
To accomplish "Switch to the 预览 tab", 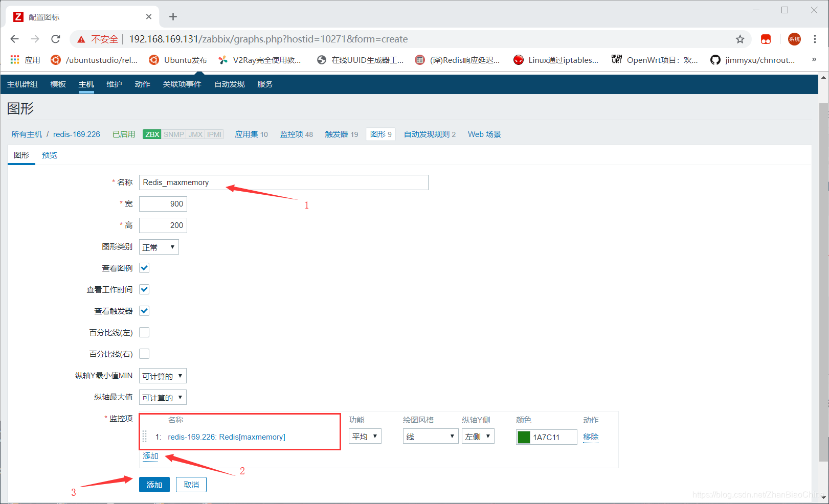I will 50,155.
